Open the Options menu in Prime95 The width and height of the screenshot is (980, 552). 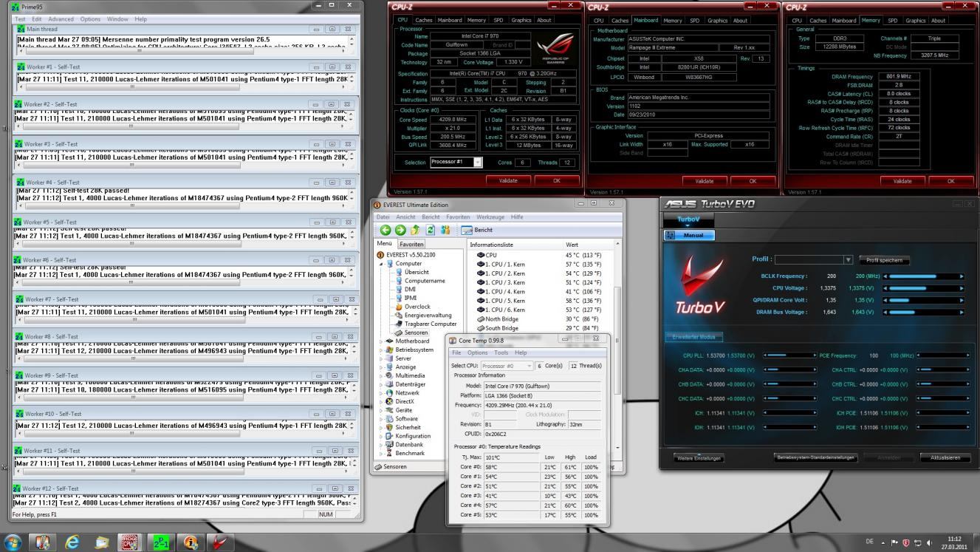click(x=90, y=18)
